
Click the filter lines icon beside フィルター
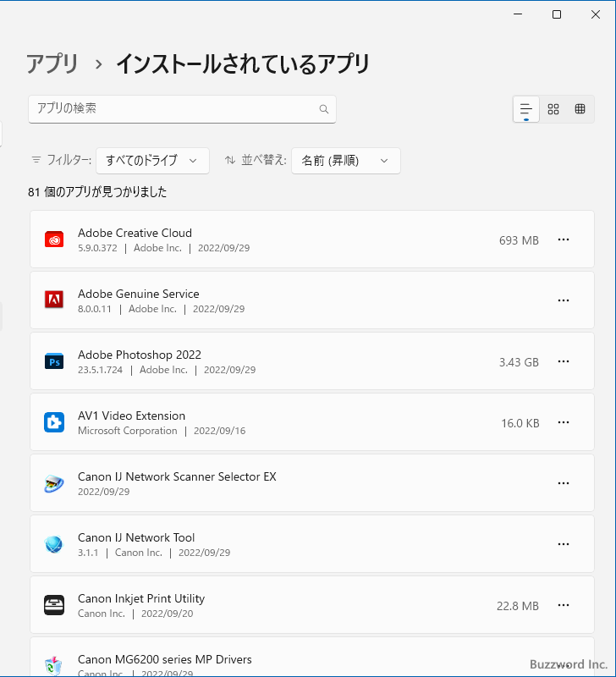[36, 160]
